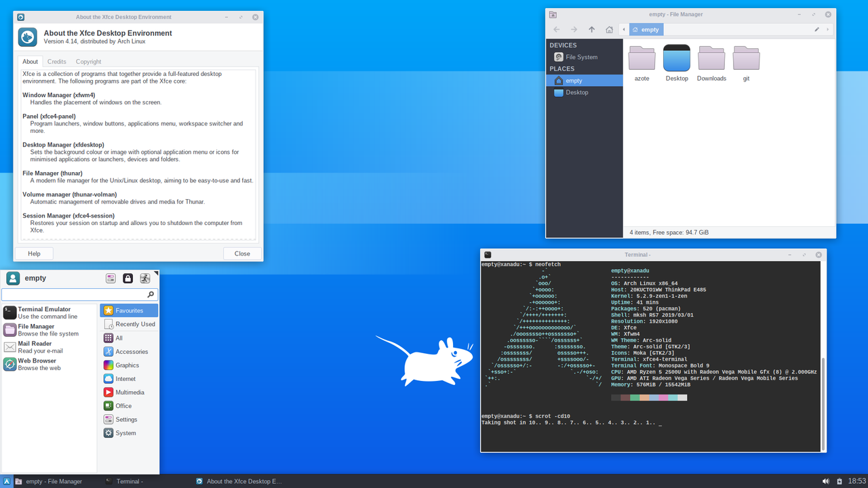Click the home icon in File Manager toolbar
Screen dimensions: 868x488
(x=609, y=29)
